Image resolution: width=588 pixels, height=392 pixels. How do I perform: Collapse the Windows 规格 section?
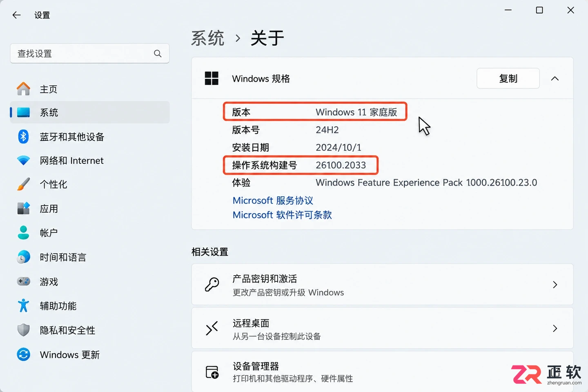click(555, 78)
